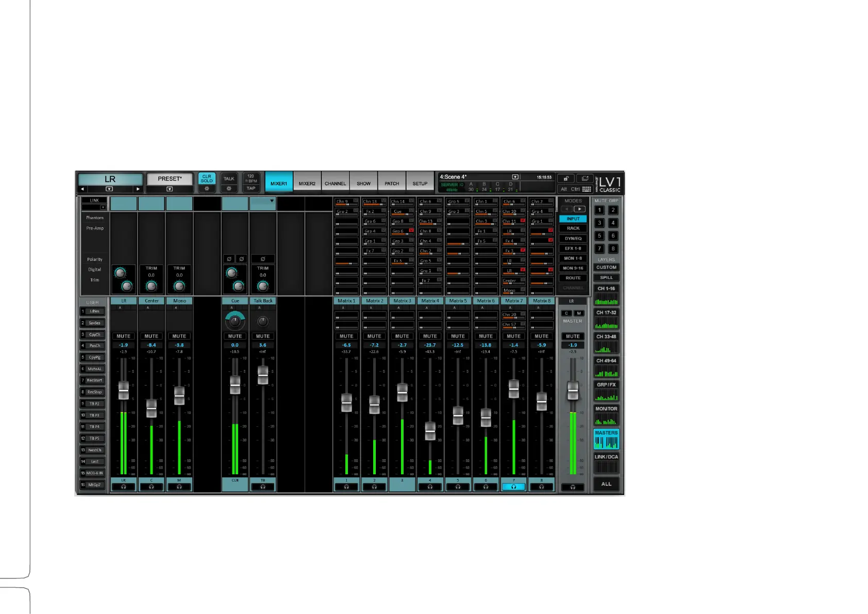Select the DYN/EQ mode button
The image size is (868, 614).
[x=573, y=239]
